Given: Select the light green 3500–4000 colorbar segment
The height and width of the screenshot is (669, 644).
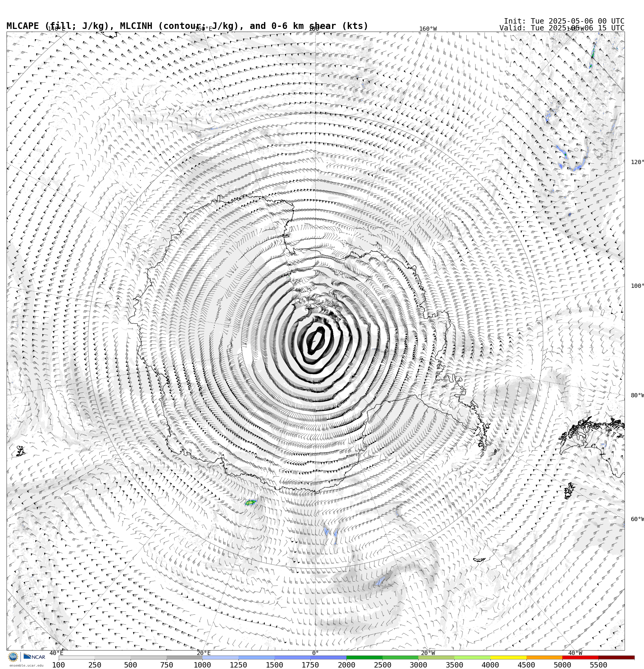Looking at the screenshot, I should click(472, 657).
